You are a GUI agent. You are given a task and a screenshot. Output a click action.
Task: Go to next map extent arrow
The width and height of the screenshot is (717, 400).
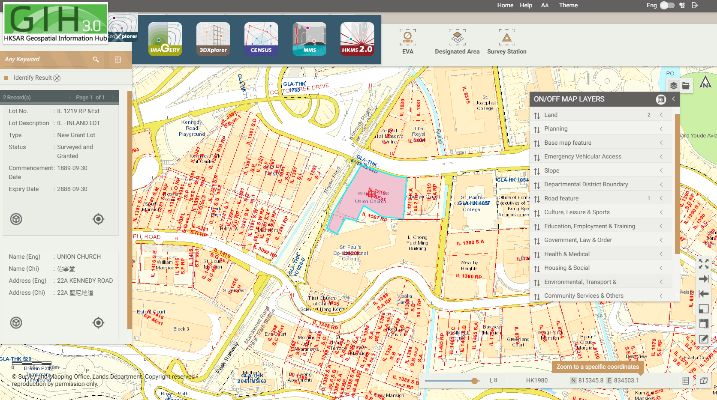click(704, 279)
